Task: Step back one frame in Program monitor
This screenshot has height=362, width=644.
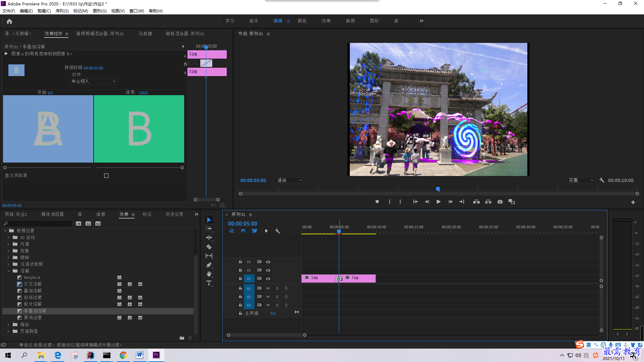Action: (x=427, y=202)
